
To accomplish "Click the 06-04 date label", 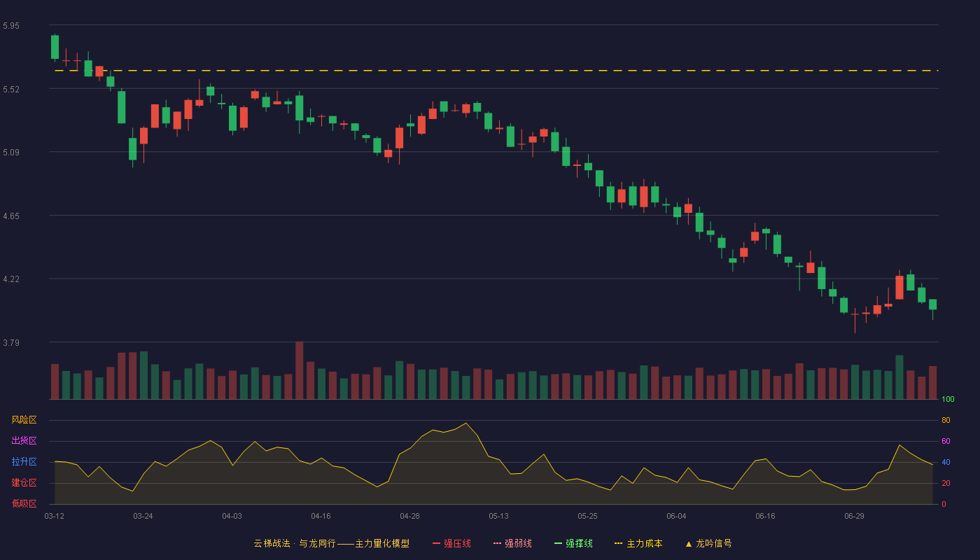I will pos(676,516).
